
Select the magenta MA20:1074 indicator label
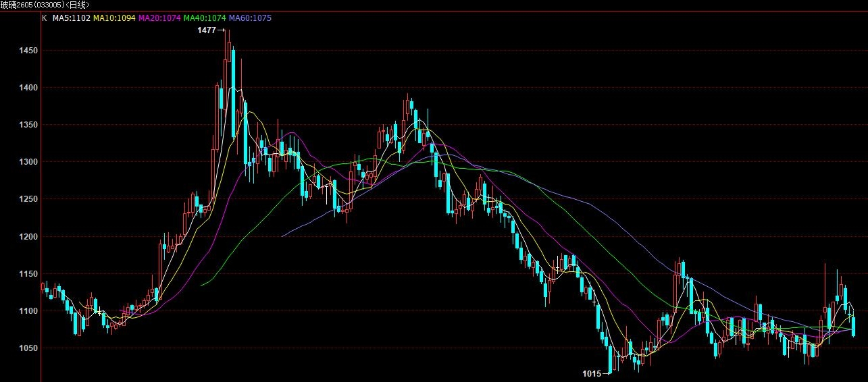point(160,18)
